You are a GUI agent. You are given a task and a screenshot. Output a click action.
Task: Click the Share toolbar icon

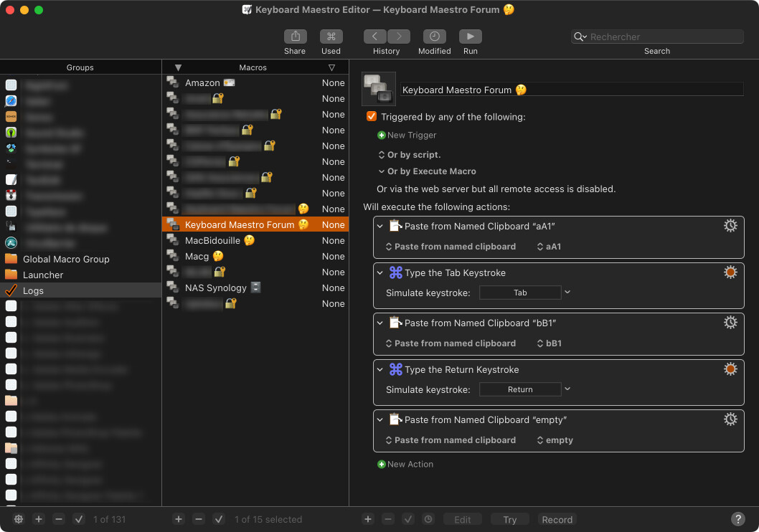point(295,37)
